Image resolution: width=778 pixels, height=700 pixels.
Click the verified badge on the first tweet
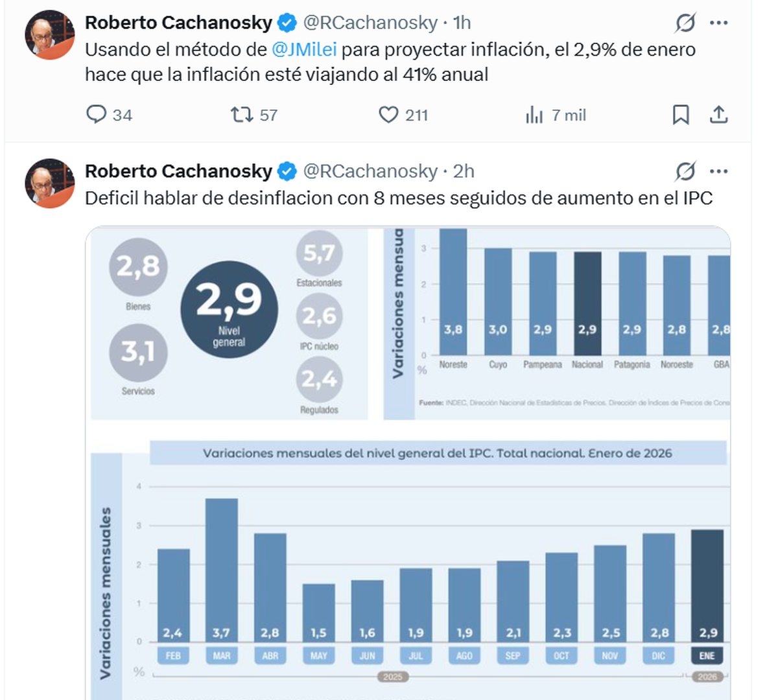287,23
